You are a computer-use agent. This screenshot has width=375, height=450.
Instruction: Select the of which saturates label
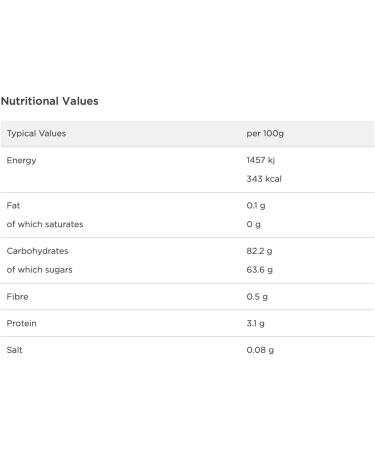coord(45,224)
